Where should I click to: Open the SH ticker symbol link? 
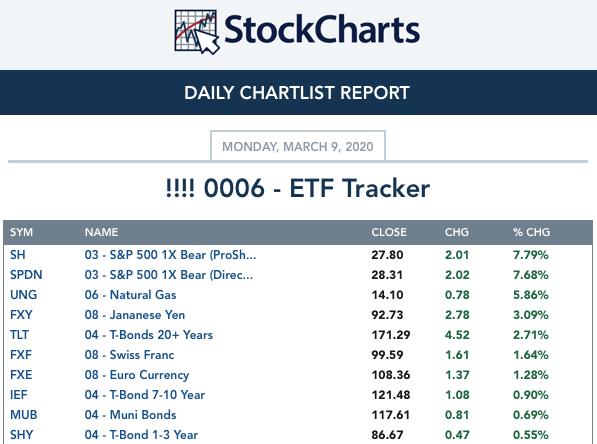(x=18, y=255)
